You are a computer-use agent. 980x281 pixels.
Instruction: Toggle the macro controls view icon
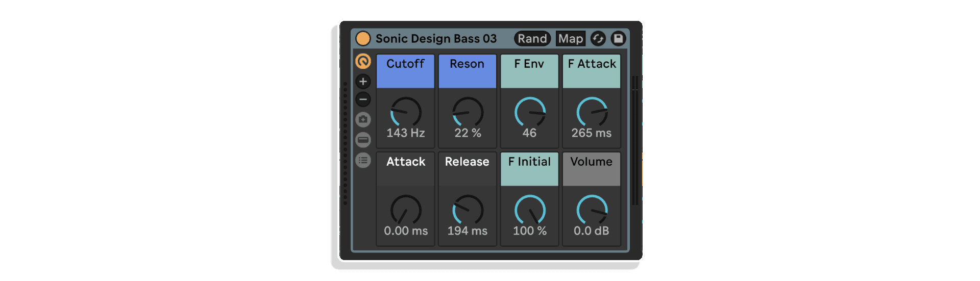click(x=363, y=61)
